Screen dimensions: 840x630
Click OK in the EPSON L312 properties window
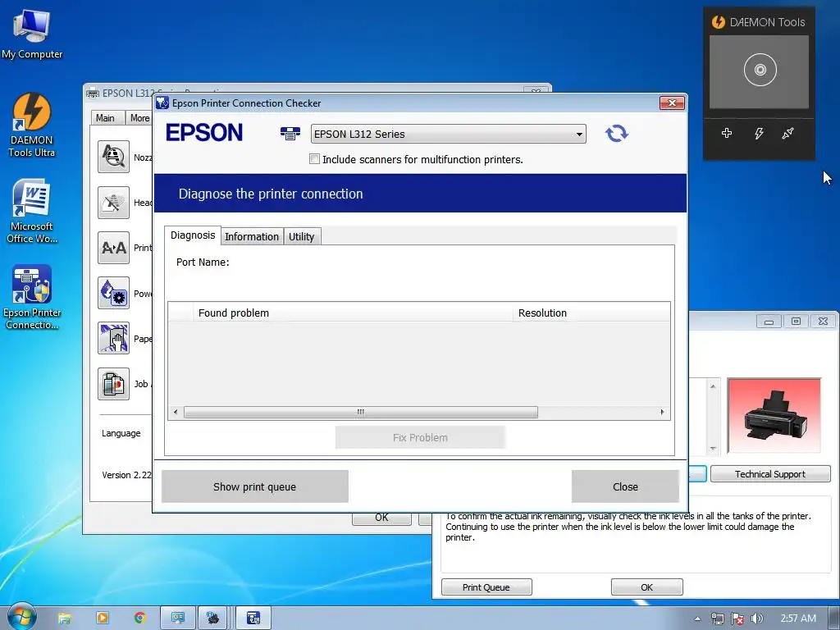[x=381, y=518]
